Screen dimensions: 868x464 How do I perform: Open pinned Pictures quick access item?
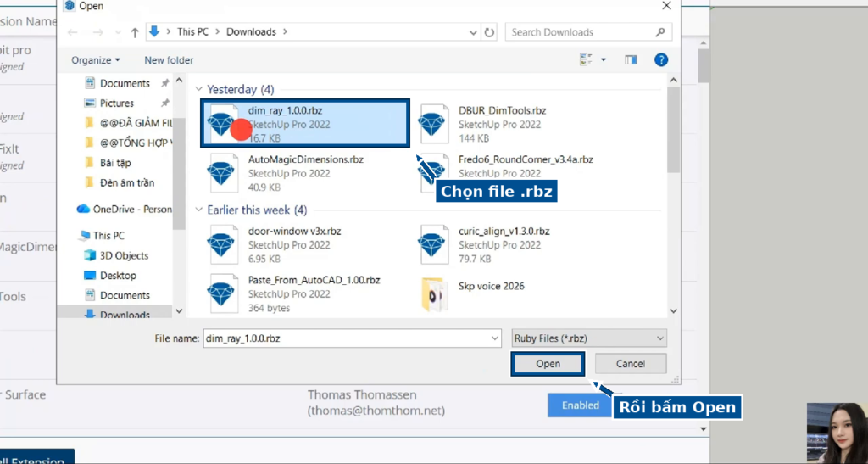point(109,103)
